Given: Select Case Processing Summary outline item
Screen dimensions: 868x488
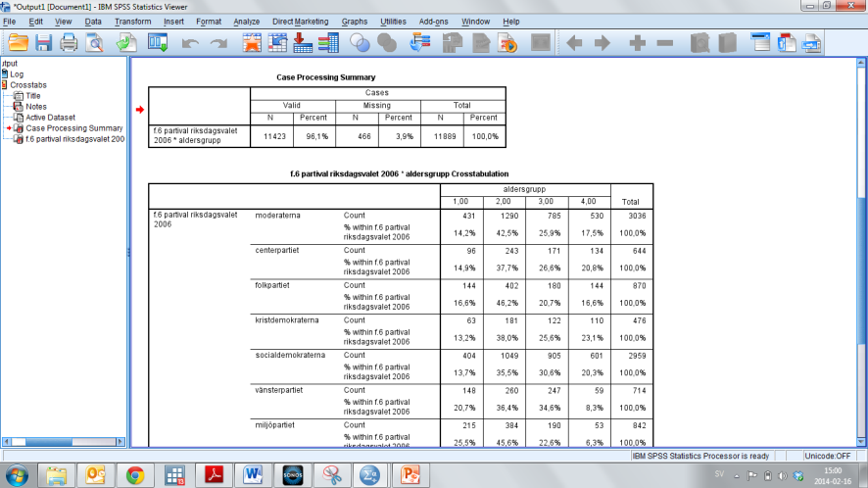Looking at the screenshot, I should [74, 128].
